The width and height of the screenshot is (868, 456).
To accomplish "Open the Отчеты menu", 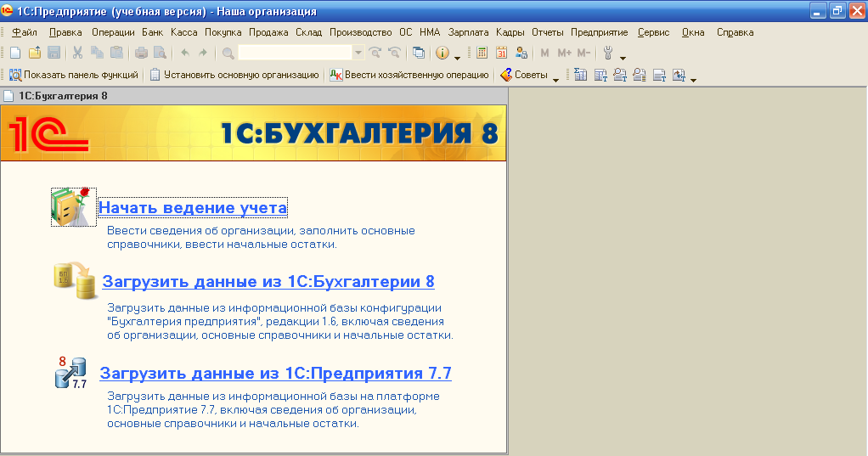I will coord(548,32).
